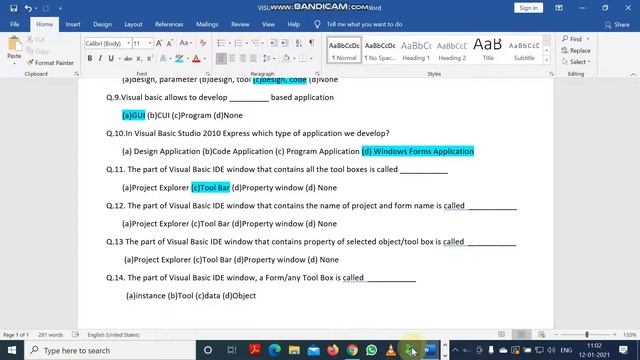640x360 pixels.
Task: Apply superscript formatting
Action: tap(149, 59)
